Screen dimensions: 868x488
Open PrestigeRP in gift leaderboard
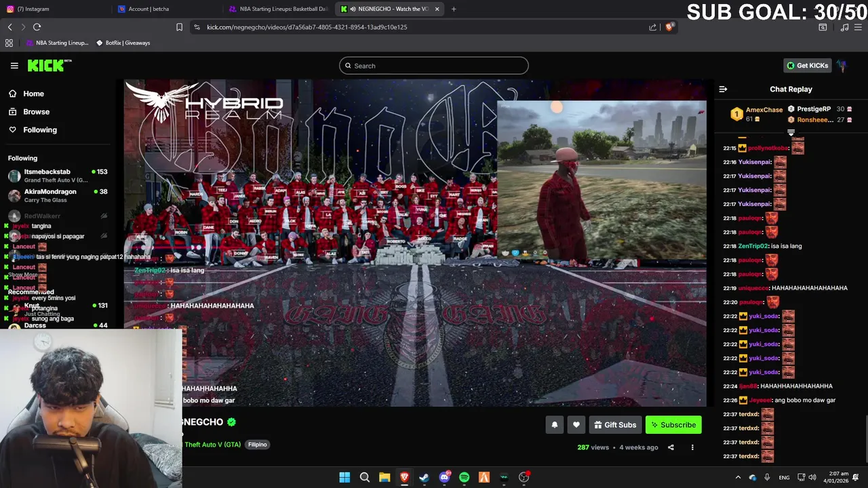pyautogui.click(x=814, y=109)
